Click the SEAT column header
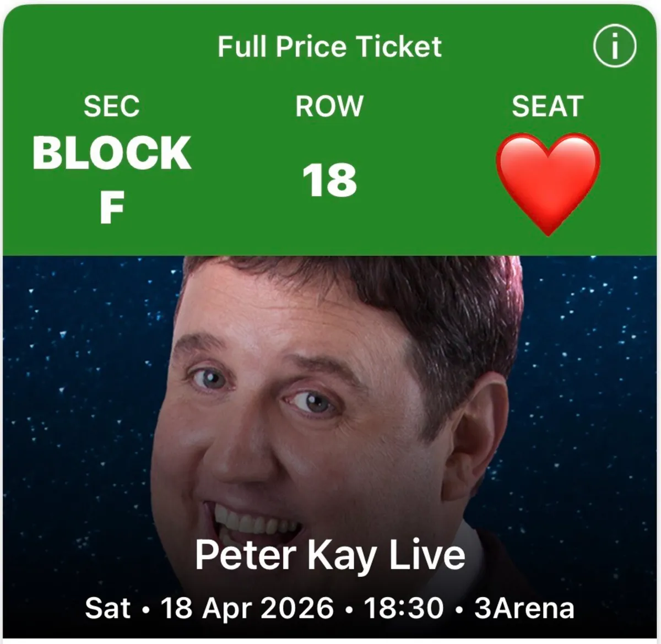This screenshot has height=644, width=661. 548,105
